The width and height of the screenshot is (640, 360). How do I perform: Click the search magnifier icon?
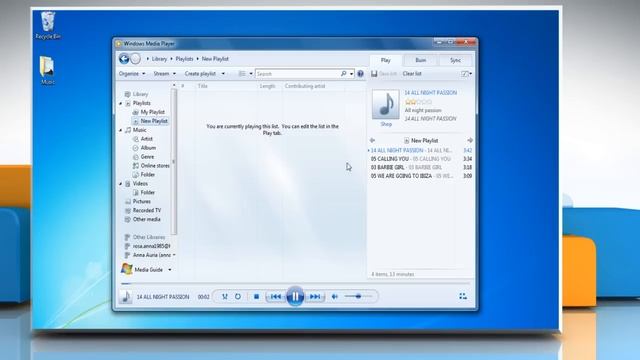click(344, 74)
